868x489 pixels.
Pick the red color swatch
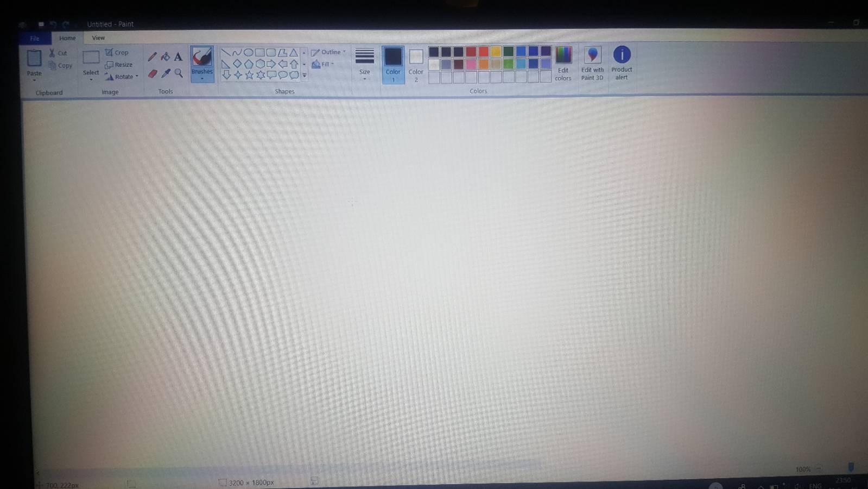point(484,52)
